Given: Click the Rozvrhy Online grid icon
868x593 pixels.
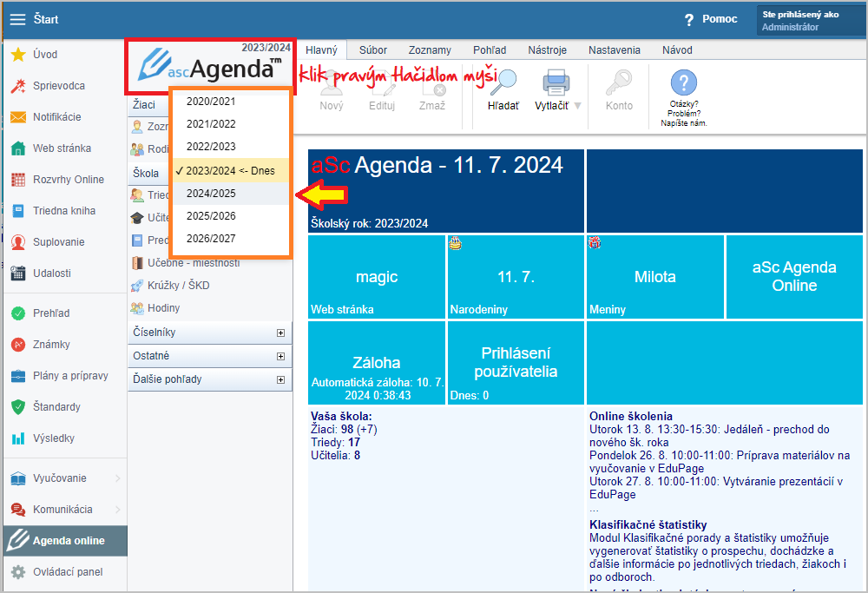Looking at the screenshot, I should tap(18, 180).
